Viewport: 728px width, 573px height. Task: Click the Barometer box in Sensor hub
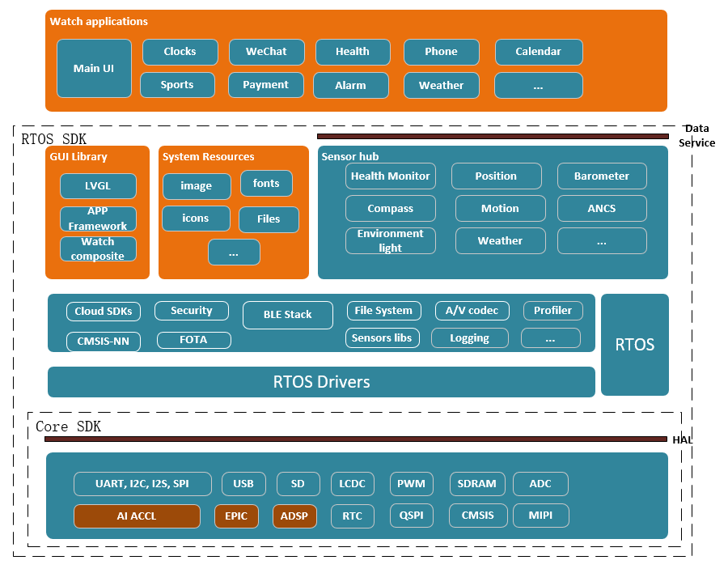pyautogui.click(x=602, y=176)
